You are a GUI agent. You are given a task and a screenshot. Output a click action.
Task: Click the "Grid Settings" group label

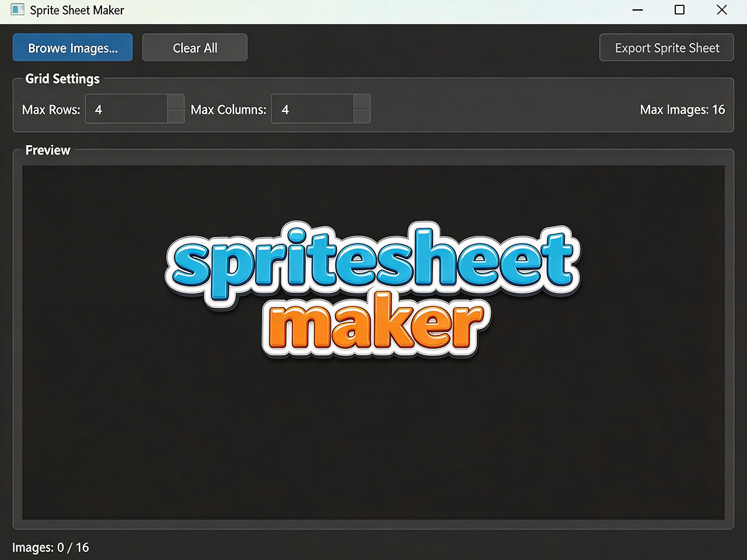(x=62, y=79)
